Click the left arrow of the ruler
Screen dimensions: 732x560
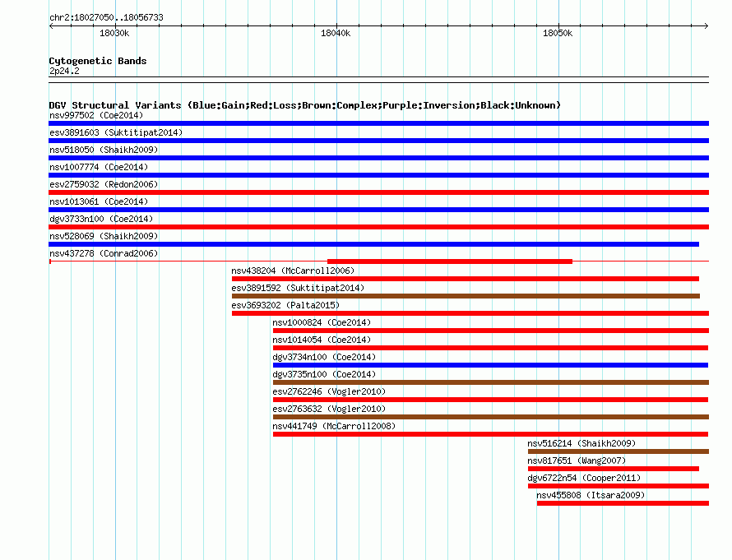(x=51, y=26)
